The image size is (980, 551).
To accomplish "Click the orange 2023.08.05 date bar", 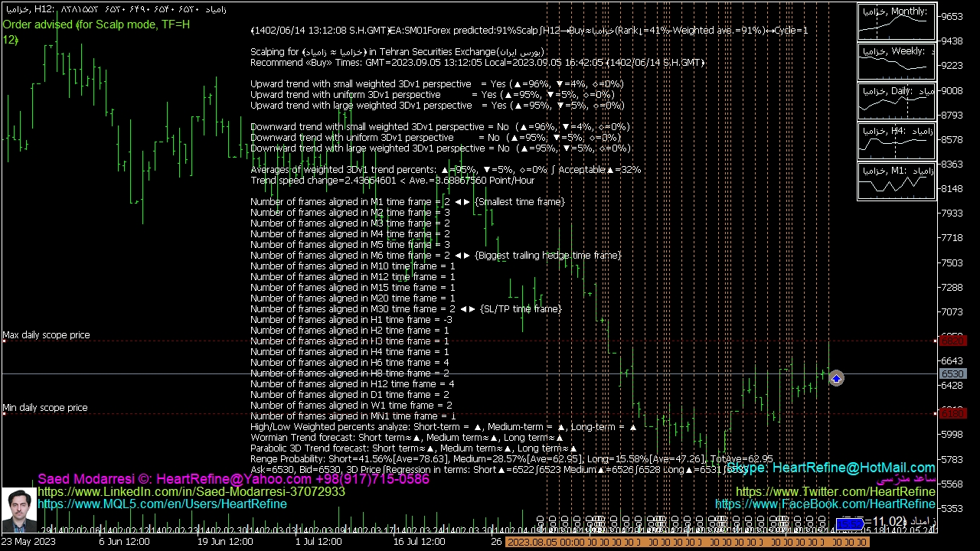I will [x=687, y=542].
